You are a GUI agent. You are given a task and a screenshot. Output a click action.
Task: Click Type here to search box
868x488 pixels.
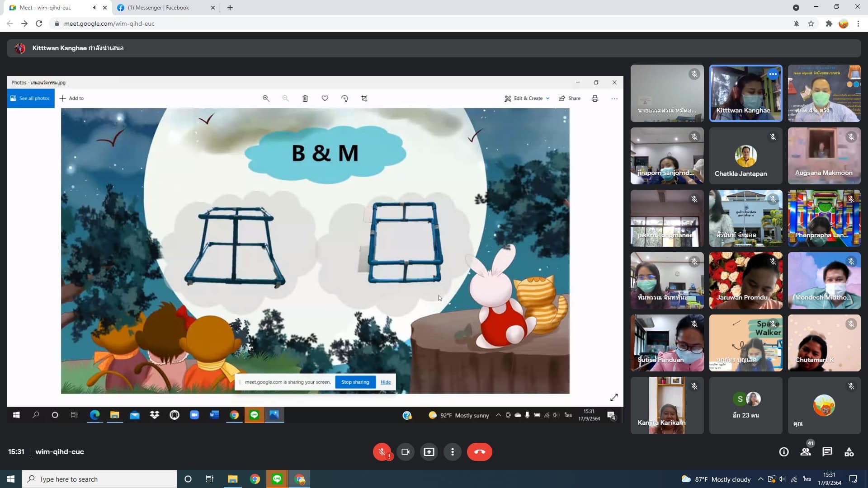99,479
